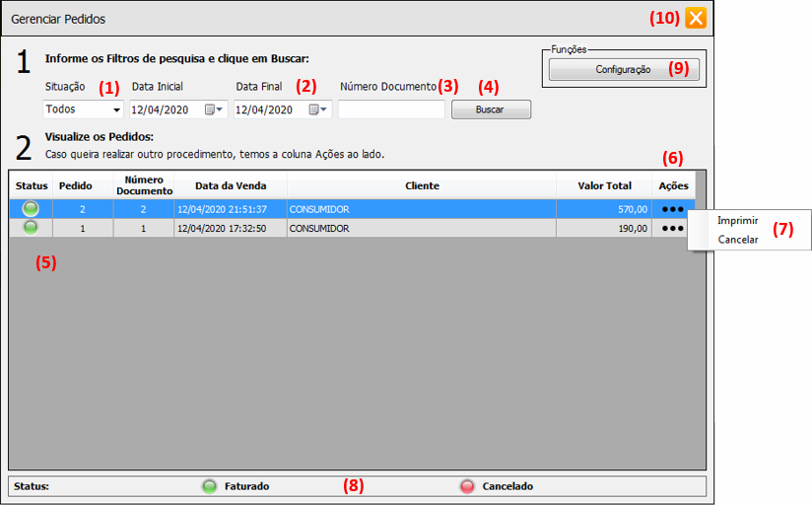Open the Data Final calendar picker

point(318,109)
